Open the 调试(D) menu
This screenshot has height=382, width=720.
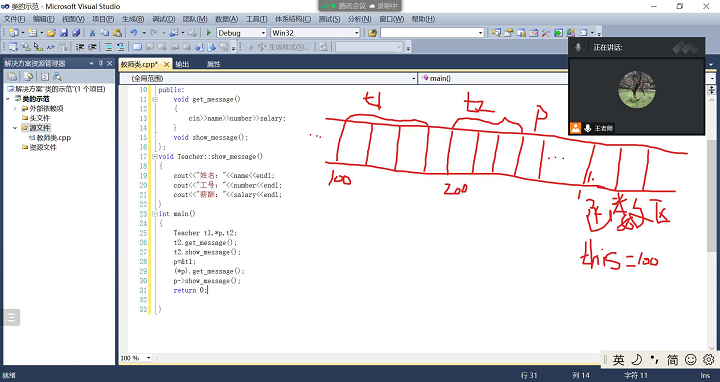pyautogui.click(x=163, y=19)
